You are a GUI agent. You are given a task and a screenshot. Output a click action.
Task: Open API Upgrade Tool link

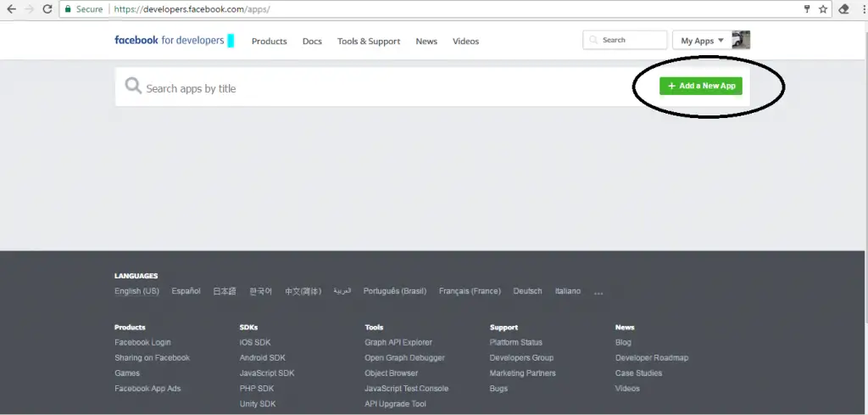395,405
